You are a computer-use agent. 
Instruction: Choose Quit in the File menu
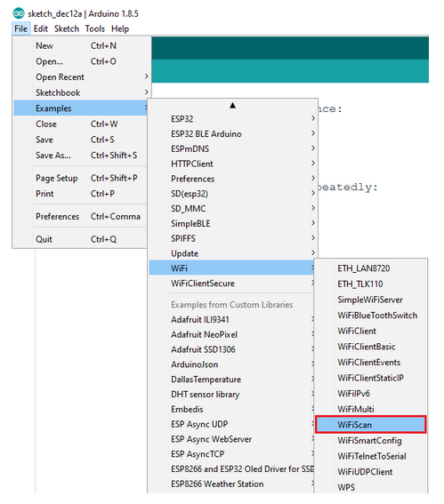pos(80,239)
